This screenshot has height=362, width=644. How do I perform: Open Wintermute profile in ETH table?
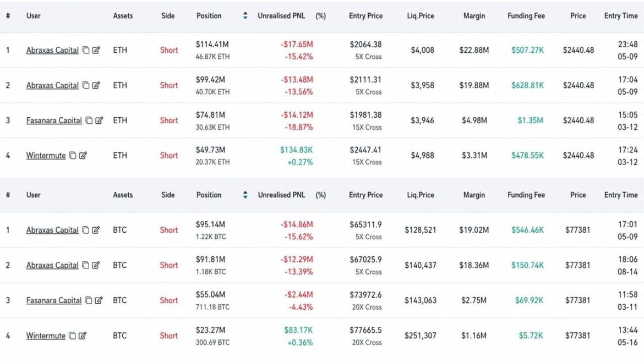coord(46,155)
